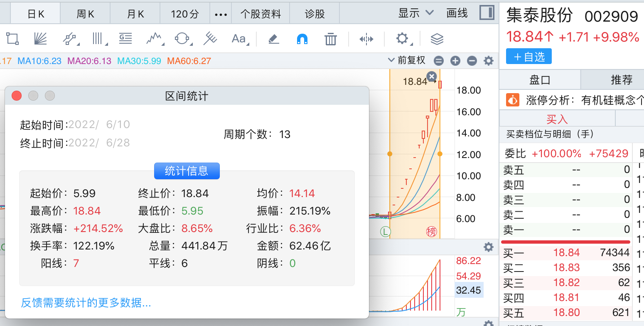Toggle the 画线 drawing toolbar
The height and width of the screenshot is (326, 644).
(x=457, y=13)
